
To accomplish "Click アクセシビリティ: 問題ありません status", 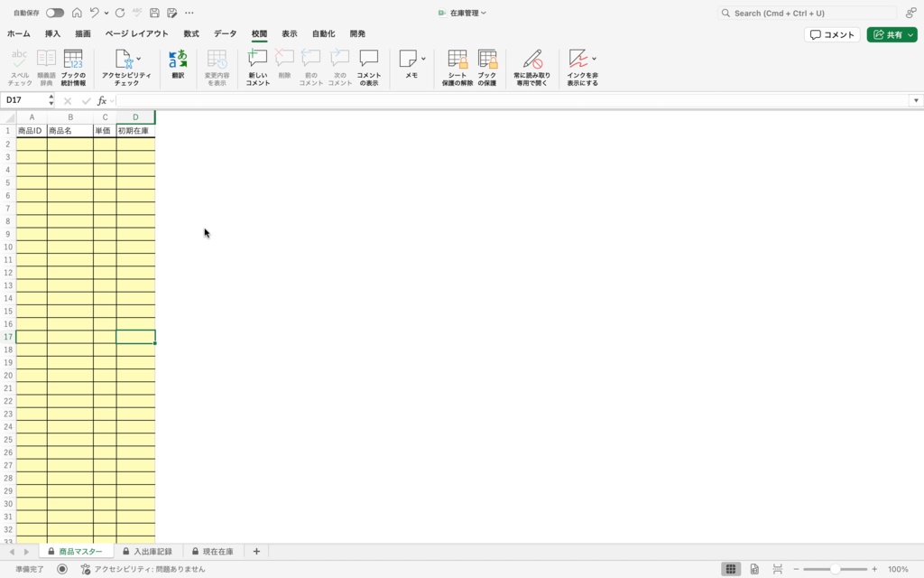I will point(143,569).
